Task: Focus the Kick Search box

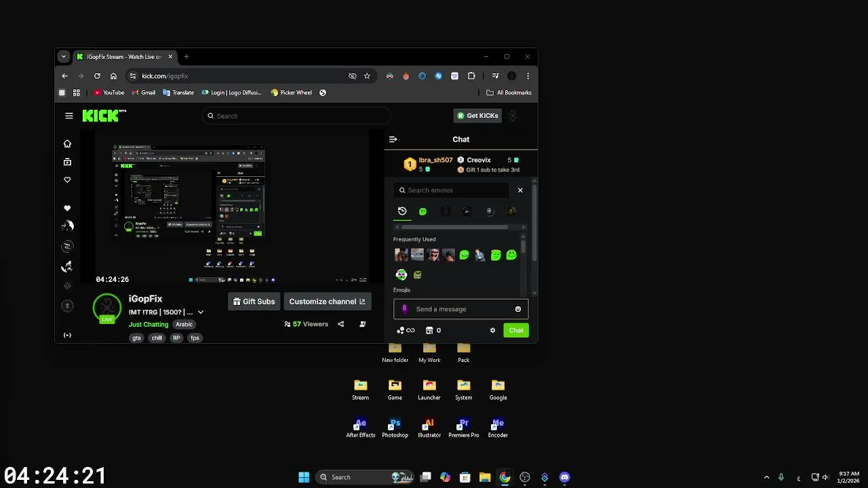Action: click(296, 116)
